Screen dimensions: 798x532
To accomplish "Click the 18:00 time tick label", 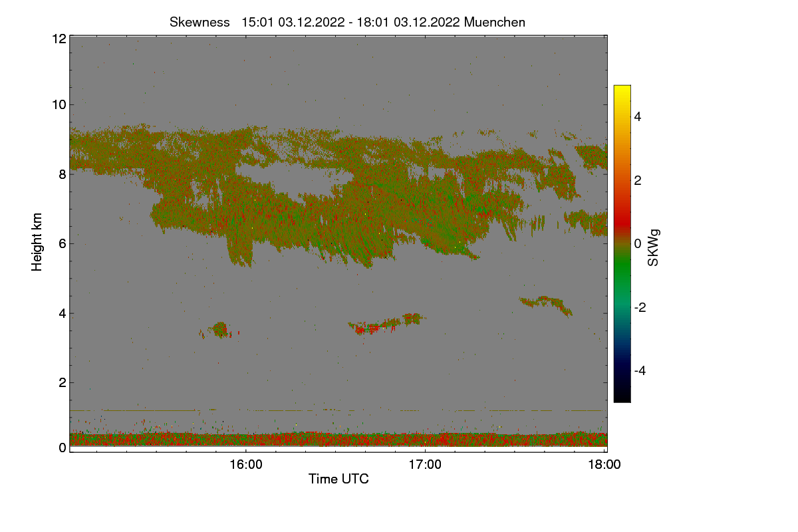I will pos(604,464).
